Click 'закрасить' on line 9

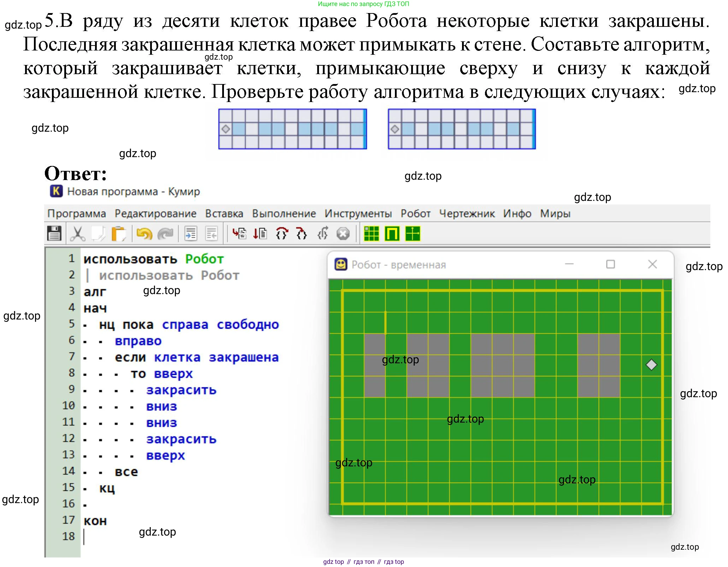click(x=181, y=390)
